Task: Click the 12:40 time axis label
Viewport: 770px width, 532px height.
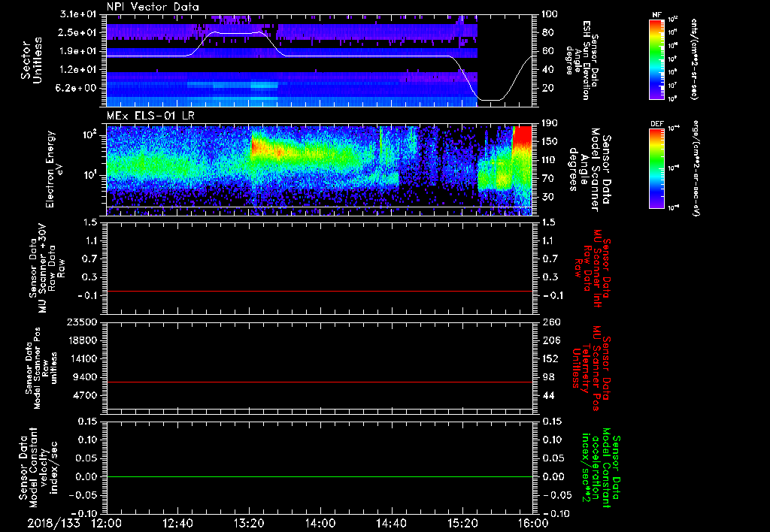Action: click(x=177, y=523)
